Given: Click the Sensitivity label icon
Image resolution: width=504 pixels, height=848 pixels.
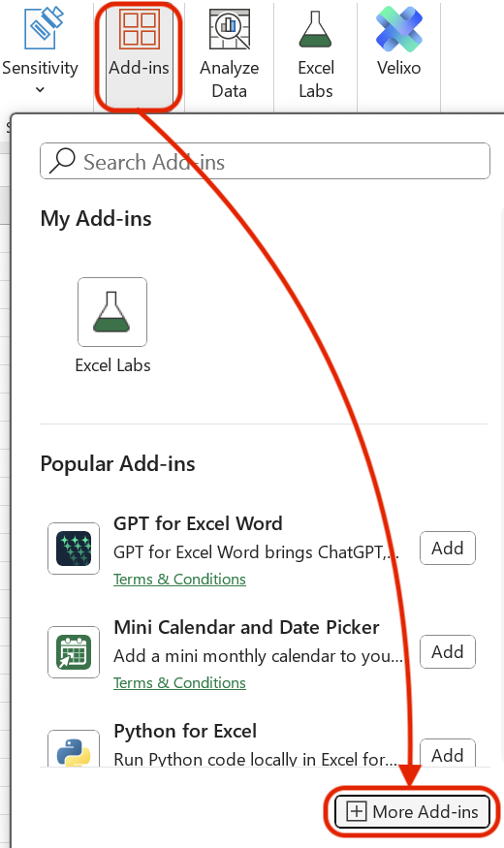Looking at the screenshot, I should [x=44, y=28].
